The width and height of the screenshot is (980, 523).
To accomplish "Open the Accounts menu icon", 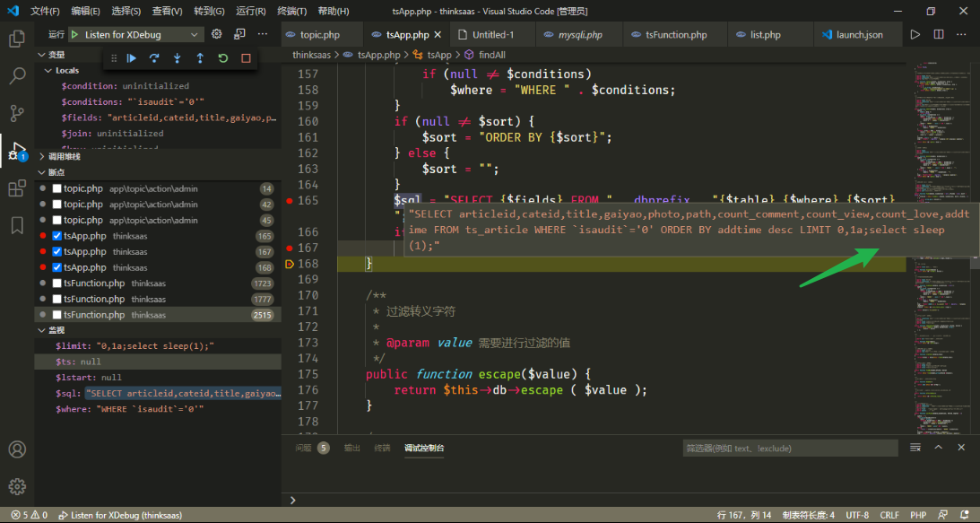I will [17, 449].
